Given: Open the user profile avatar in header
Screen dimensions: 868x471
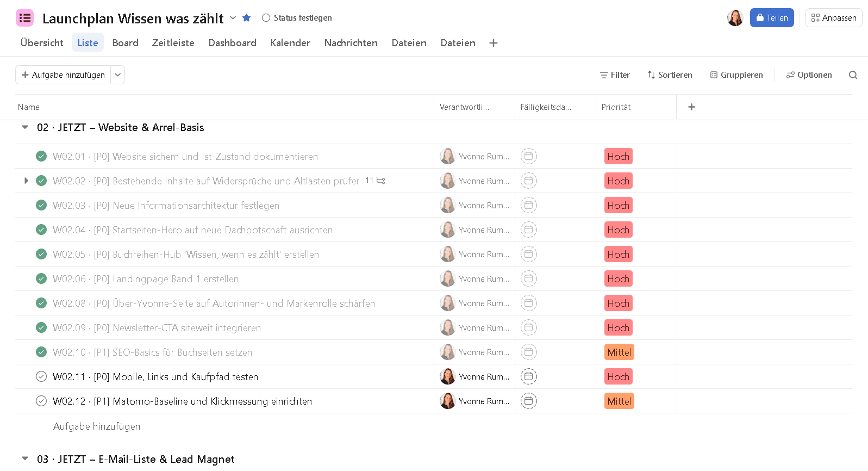Looking at the screenshot, I should click(735, 18).
